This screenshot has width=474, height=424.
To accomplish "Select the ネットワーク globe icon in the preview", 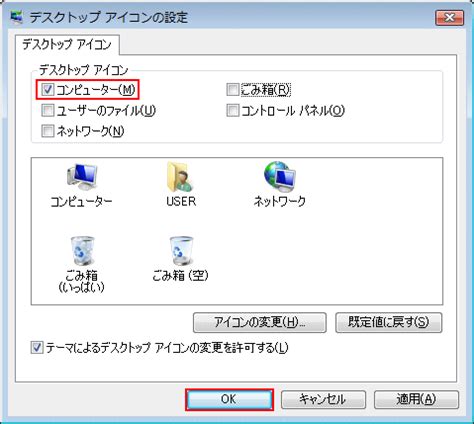I will tap(279, 177).
